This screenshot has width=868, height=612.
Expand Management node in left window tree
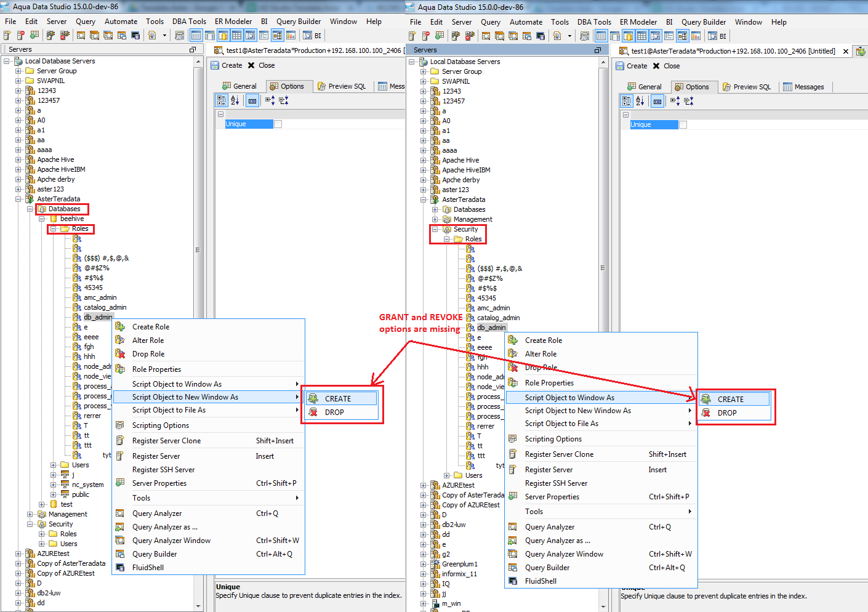(x=30, y=514)
